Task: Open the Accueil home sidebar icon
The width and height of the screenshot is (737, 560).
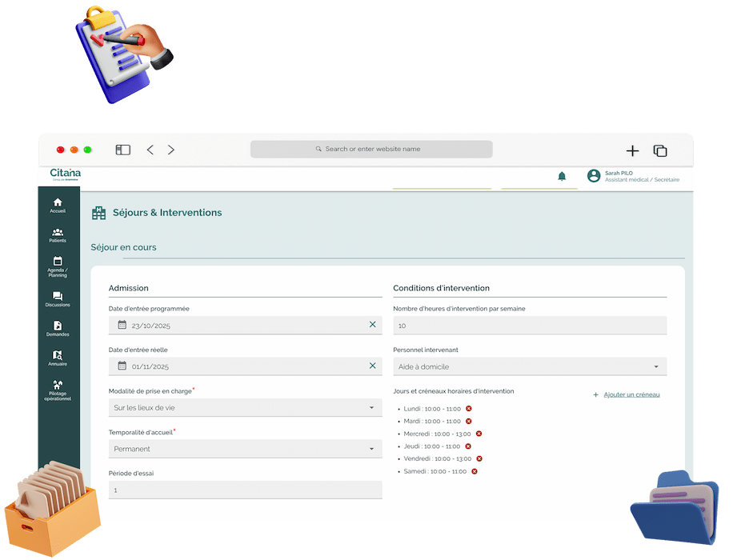Action: [x=58, y=203]
